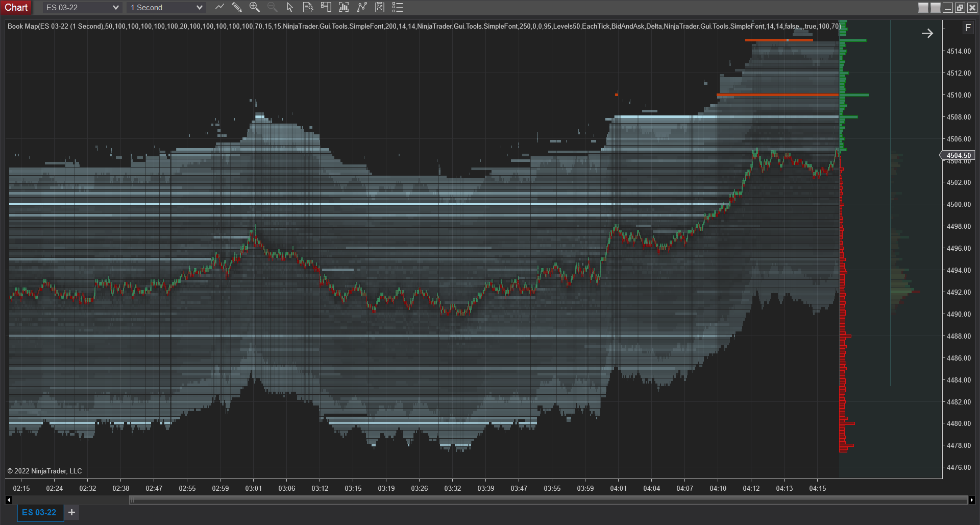Screen dimensions: 980x525
Task: Open the chart trader icon
Action: click(x=326, y=7)
